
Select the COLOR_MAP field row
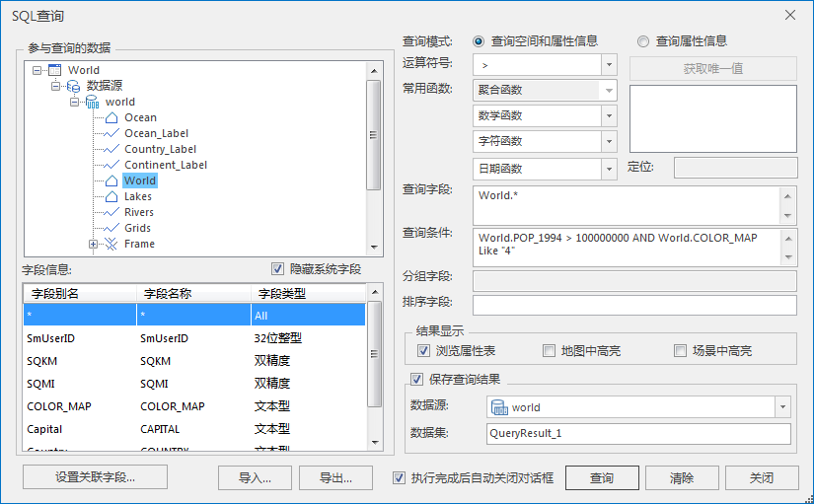click(193, 406)
